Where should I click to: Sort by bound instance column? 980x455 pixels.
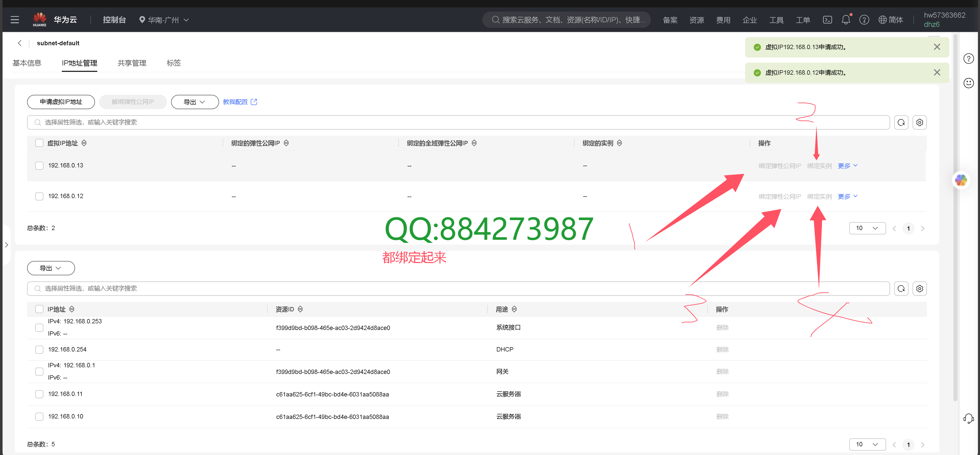pos(619,143)
